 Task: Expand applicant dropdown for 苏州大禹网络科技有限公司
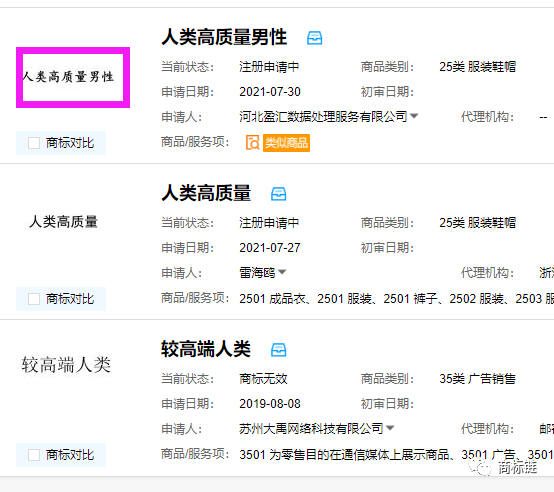pos(390,428)
